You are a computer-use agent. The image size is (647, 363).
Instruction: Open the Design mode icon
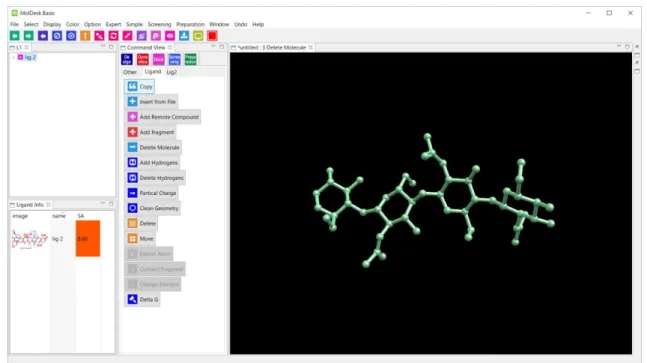click(x=127, y=59)
